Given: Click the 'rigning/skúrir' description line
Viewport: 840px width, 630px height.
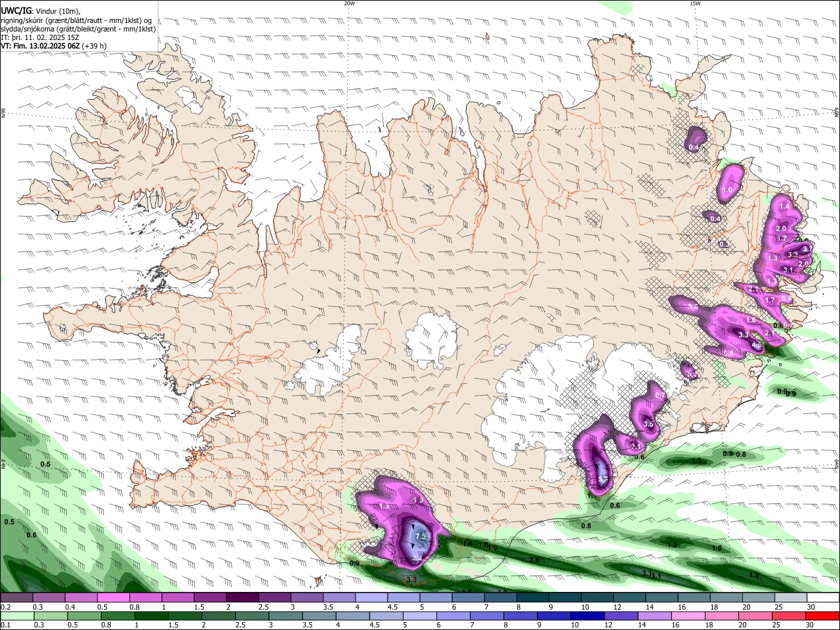Looking at the screenshot, I should pyautogui.click(x=76, y=20).
